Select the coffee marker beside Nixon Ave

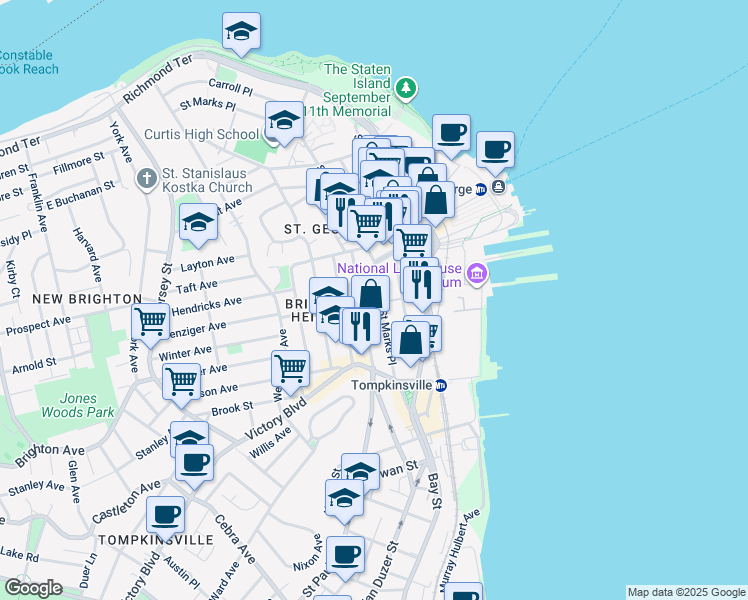(x=346, y=556)
